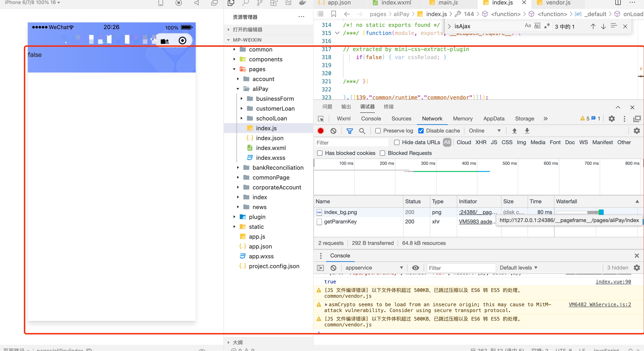Open Default levels dropdown in console

coord(518,268)
